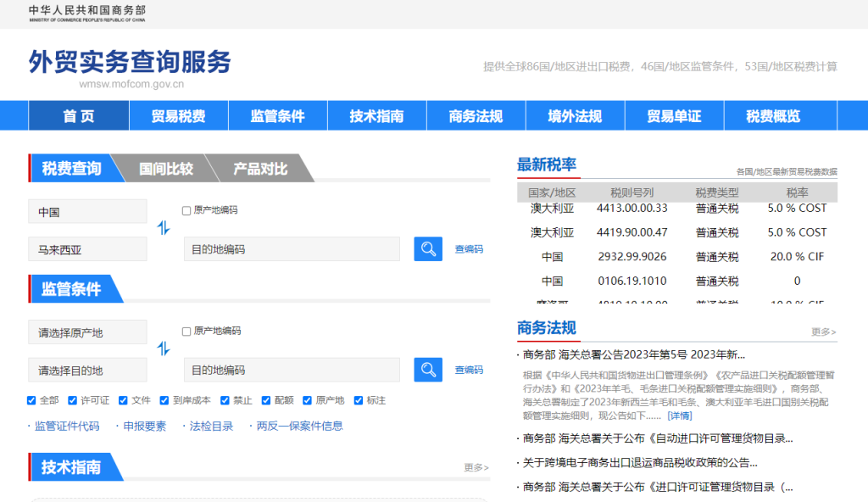Open the 申报要素 link
The image size is (868, 502).
click(x=144, y=426)
